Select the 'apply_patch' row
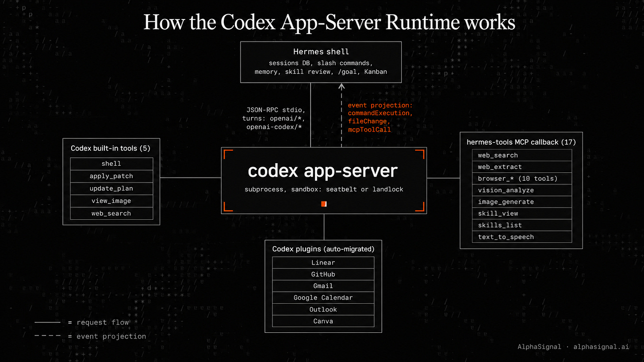This screenshot has width=644, height=362. pos(111,176)
